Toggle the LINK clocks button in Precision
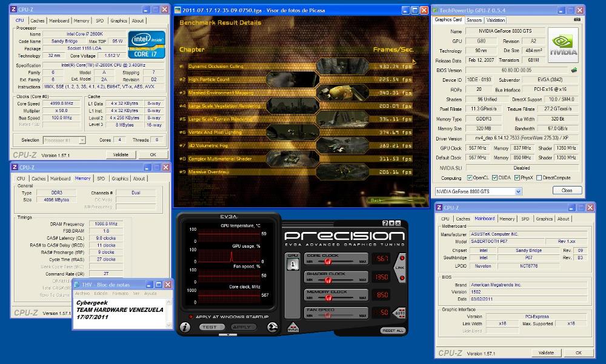This screenshot has height=364, width=606. 401,268
